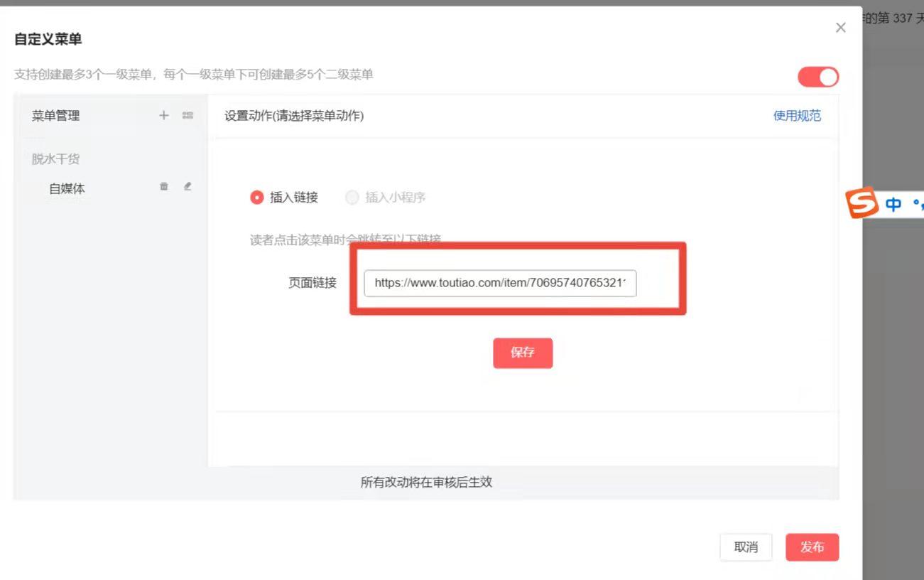Screen dimensions: 924x580
Task: Select the 自媒体 submenu item
Action: click(x=67, y=188)
